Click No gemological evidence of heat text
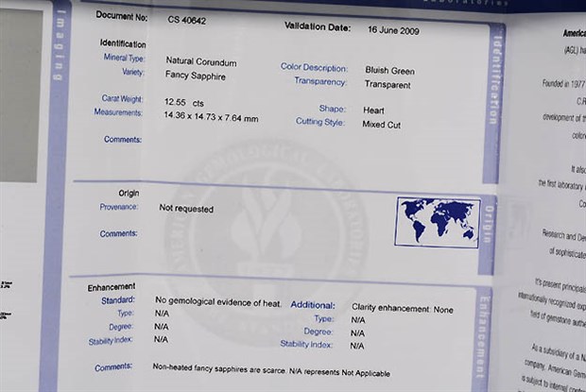This screenshot has width=586, height=392. click(218, 302)
